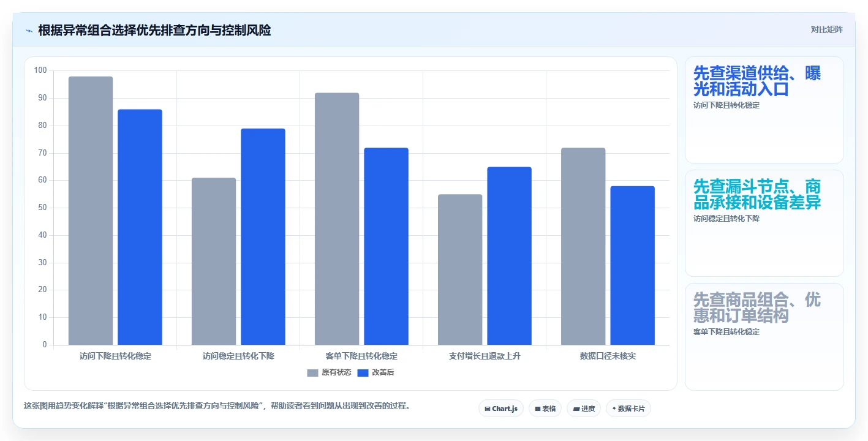Image resolution: width=868 pixels, height=441 pixels.
Task: Click gray bar for 访问下降且转化稳定
Action: click(91, 211)
